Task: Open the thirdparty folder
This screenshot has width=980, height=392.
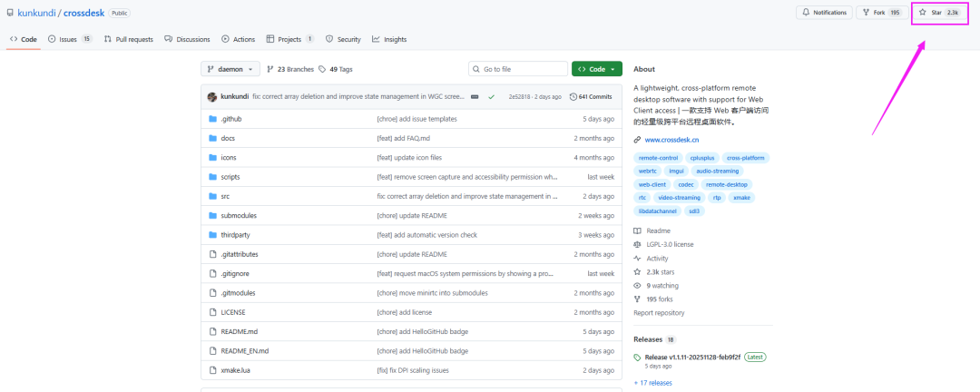Action: pyautogui.click(x=235, y=234)
